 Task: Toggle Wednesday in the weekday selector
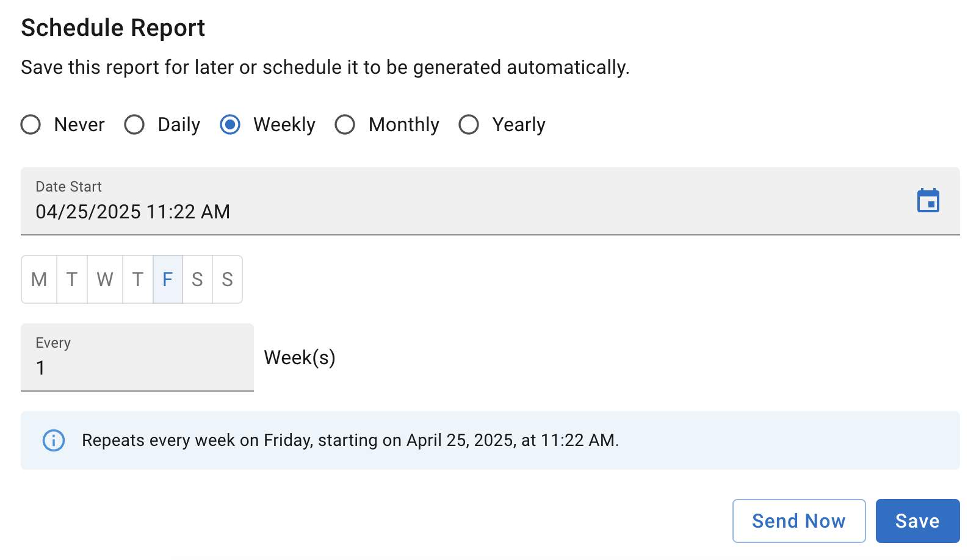[104, 279]
